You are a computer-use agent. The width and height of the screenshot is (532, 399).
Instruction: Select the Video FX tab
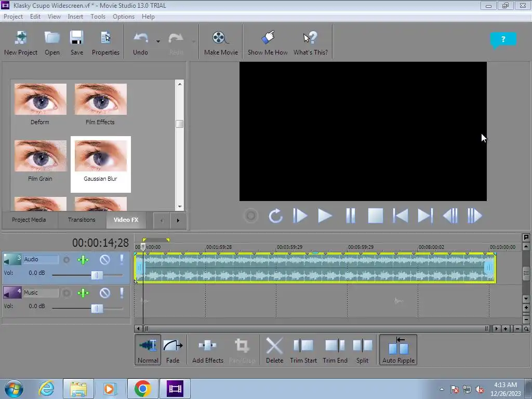[x=126, y=220]
